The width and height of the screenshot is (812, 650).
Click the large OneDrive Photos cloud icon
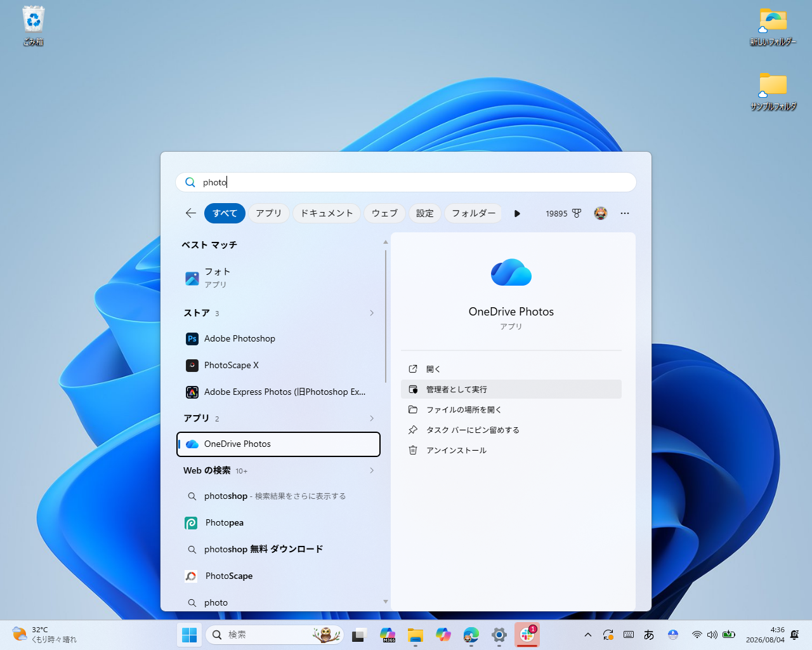coord(511,273)
